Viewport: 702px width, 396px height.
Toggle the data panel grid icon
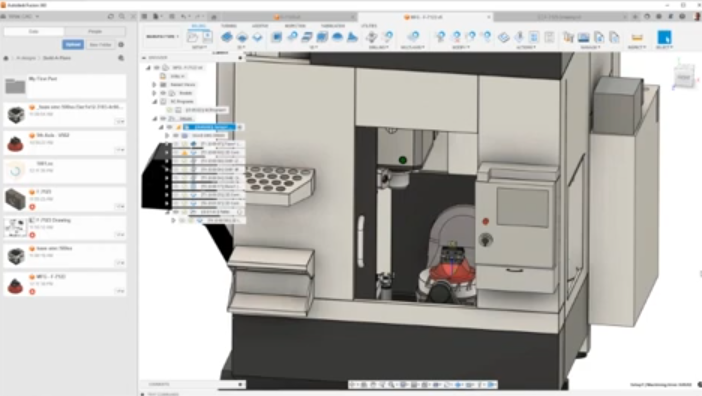[x=144, y=17]
